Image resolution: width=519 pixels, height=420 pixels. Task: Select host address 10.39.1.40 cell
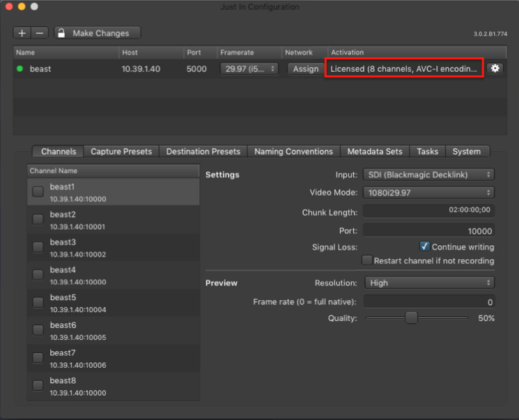coord(141,69)
